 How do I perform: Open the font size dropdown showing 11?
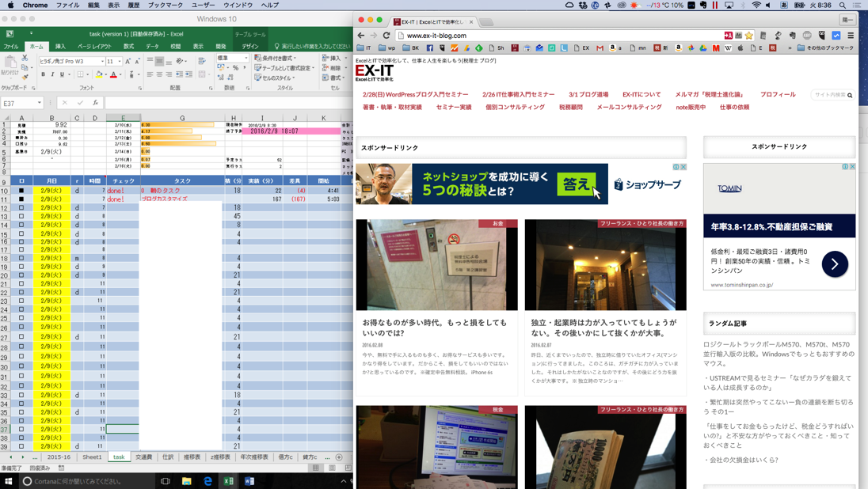click(120, 62)
